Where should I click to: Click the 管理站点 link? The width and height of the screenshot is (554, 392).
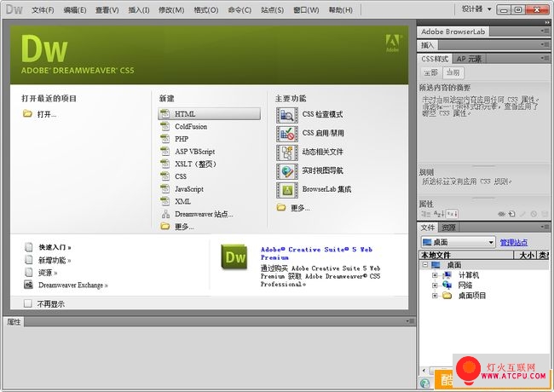pos(514,242)
